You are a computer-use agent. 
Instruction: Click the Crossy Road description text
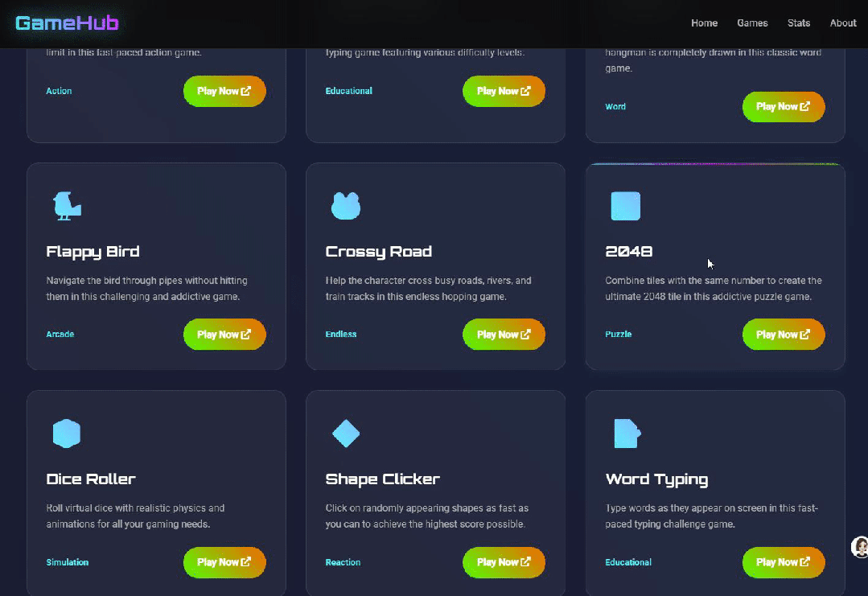[x=429, y=288]
